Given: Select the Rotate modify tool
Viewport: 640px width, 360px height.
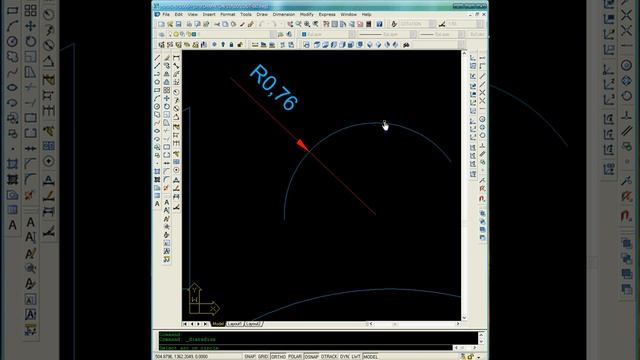Looking at the screenshot, I should (167, 107).
